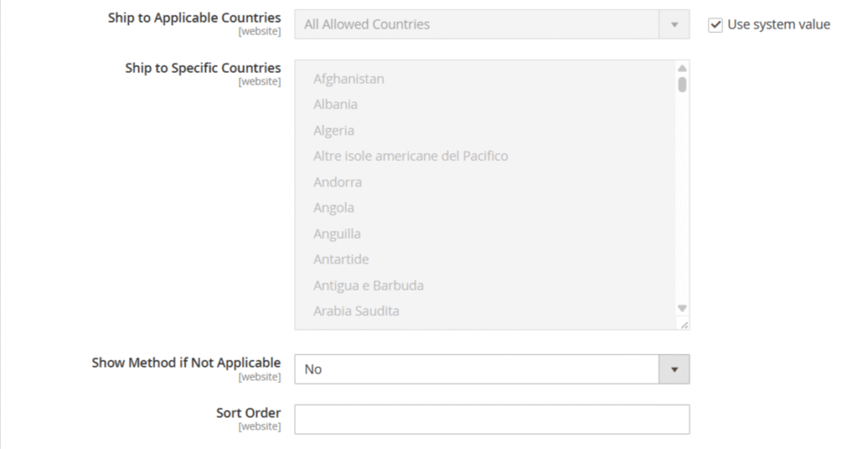
Task: Select Antigua e Barbuda option
Action: [368, 285]
